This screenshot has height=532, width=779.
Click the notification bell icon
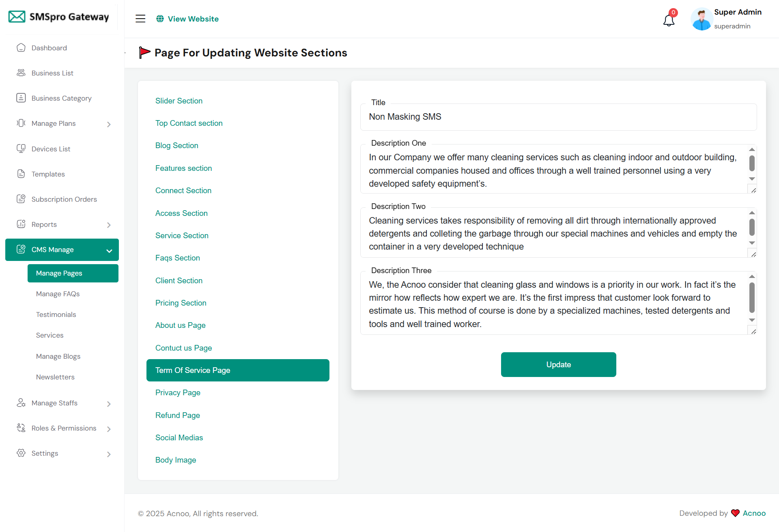(669, 20)
